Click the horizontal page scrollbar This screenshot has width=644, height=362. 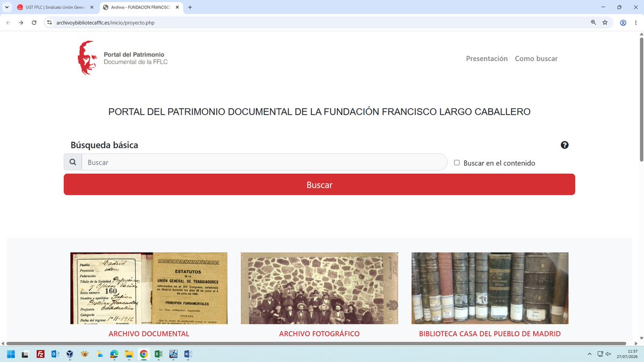[317, 343]
